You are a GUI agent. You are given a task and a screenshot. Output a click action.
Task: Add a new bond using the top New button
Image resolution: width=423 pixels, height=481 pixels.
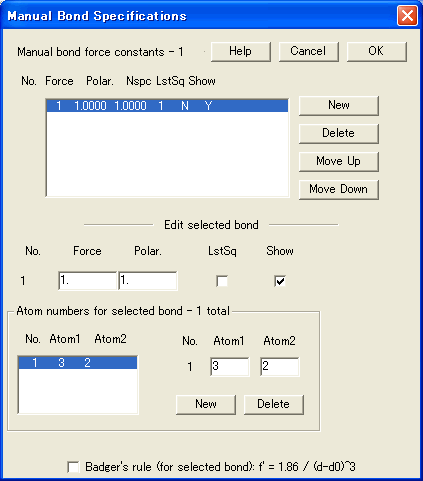[339, 106]
